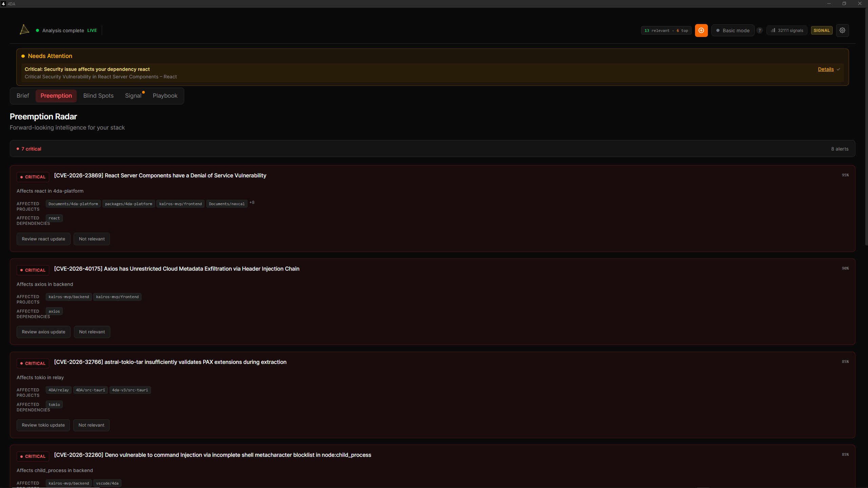Click the '13 relevant · 6 top' badge

coord(666,30)
